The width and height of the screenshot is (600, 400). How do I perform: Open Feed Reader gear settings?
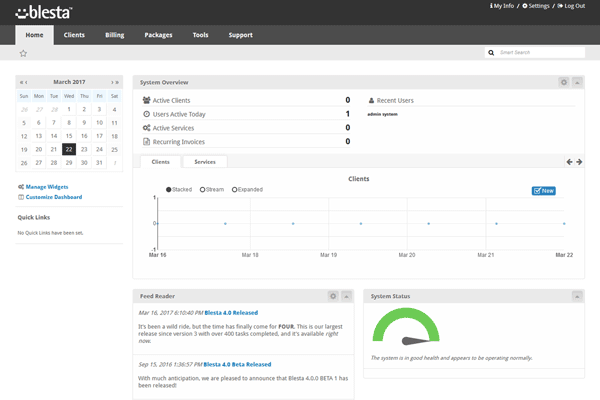point(333,296)
